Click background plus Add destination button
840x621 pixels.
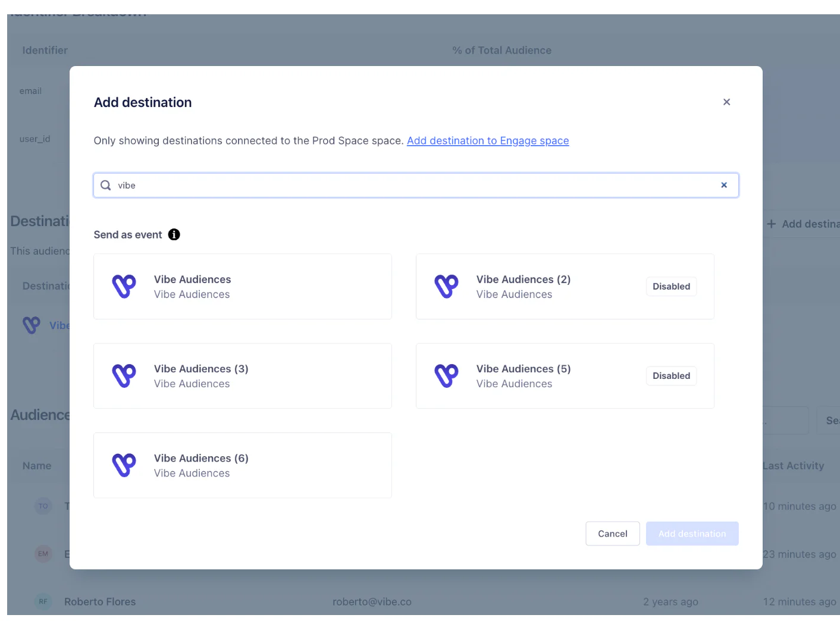click(x=803, y=224)
